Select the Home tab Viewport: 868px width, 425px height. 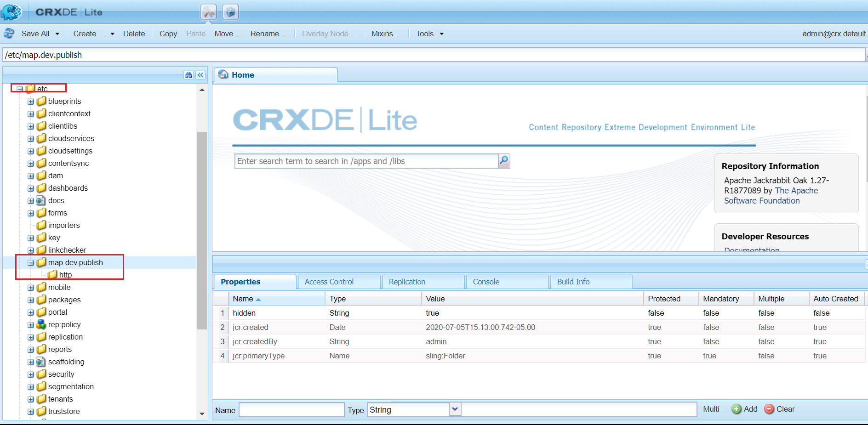(x=276, y=75)
